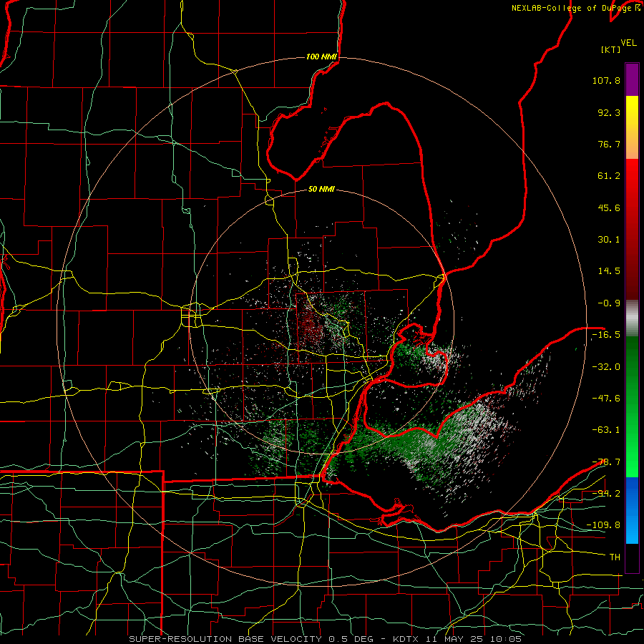Click the -16.5 legend value

(x=606, y=335)
